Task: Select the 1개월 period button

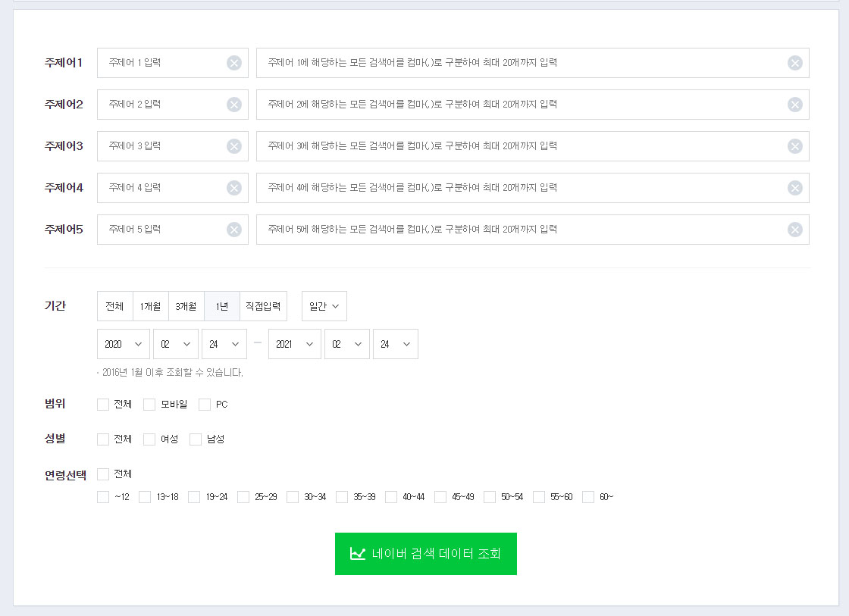Action: pos(149,306)
